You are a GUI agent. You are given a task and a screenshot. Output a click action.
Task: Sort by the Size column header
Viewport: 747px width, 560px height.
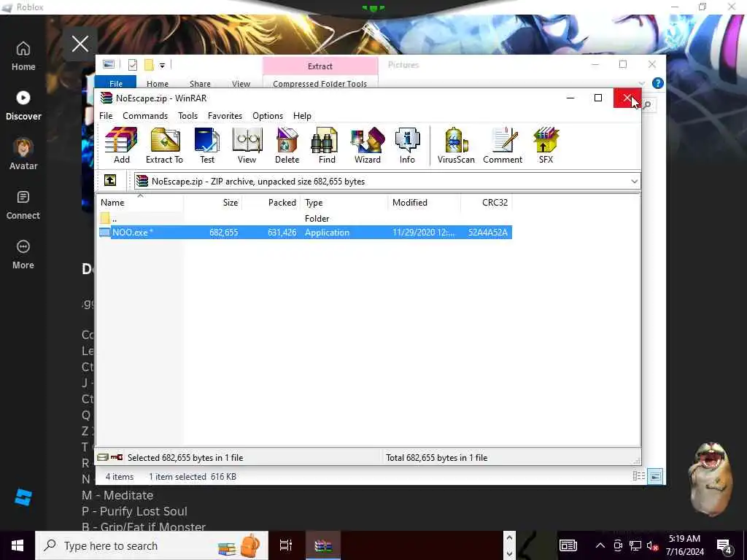click(212, 203)
